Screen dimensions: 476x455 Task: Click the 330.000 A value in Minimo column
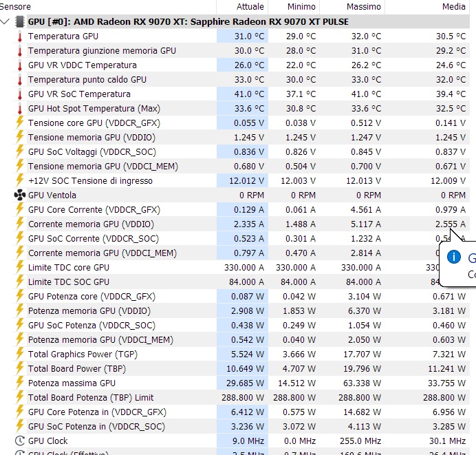tap(296, 267)
